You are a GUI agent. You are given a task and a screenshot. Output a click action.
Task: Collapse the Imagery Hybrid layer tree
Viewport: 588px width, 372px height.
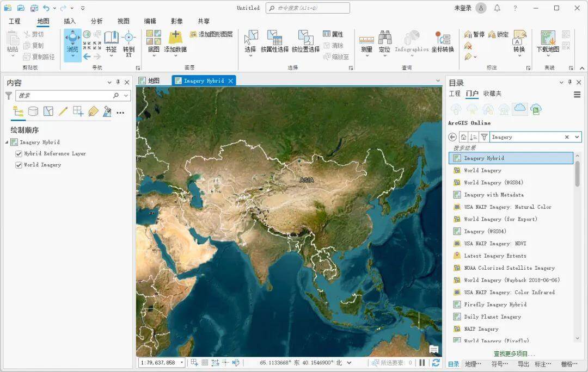(7, 142)
